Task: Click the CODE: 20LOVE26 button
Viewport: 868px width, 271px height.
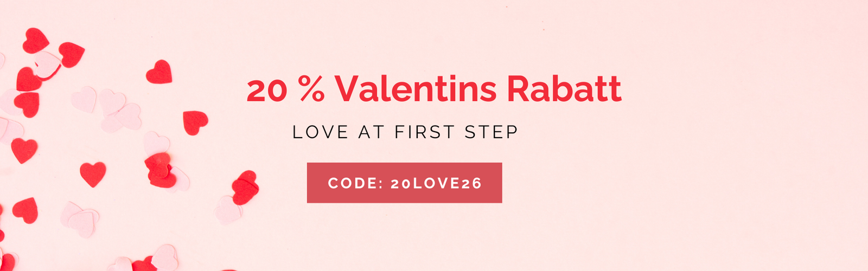Action: point(404,183)
